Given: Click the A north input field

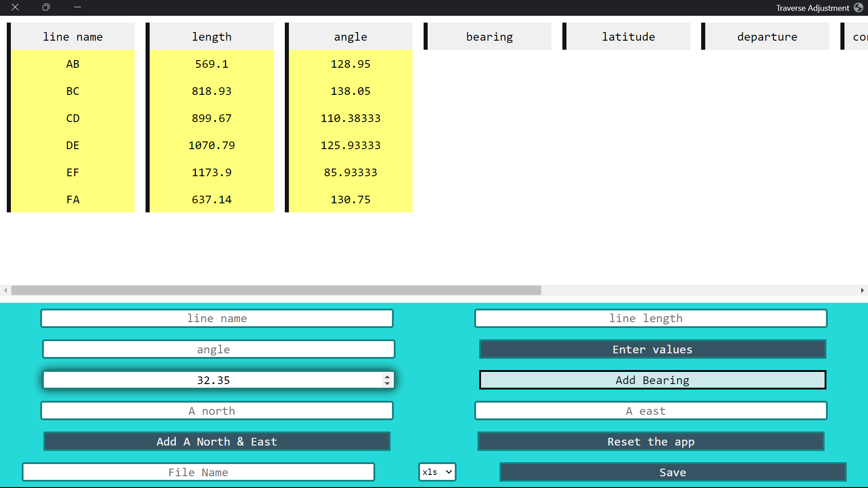Looking at the screenshot, I should click(x=217, y=411).
